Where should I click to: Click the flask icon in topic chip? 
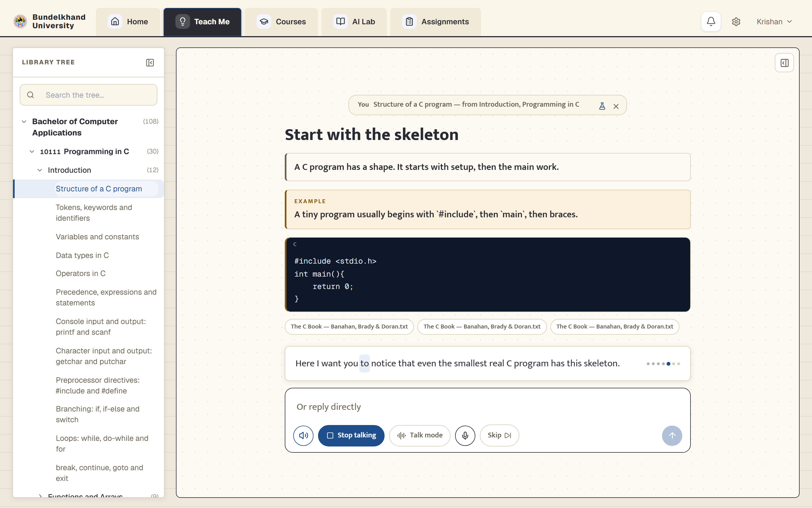tap(602, 106)
